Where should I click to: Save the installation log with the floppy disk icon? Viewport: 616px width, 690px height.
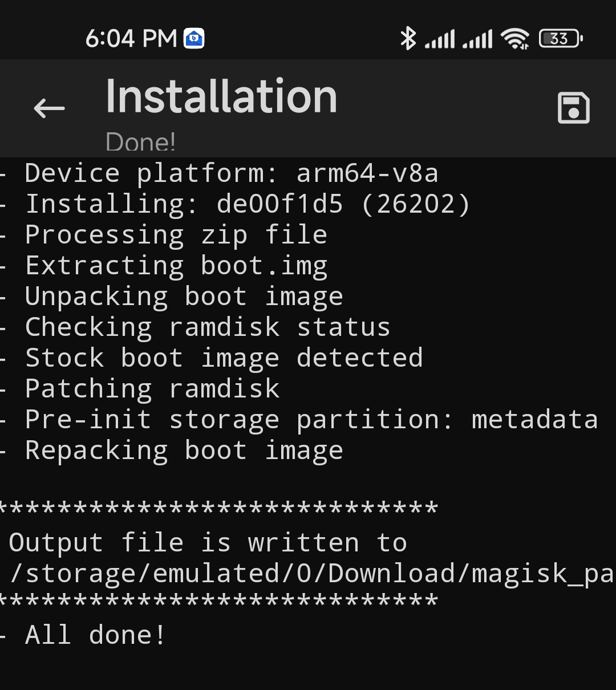point(573,107)
